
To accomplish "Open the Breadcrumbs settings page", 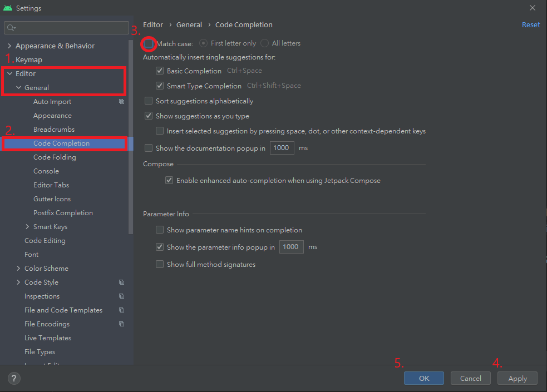I will point(54,129).
